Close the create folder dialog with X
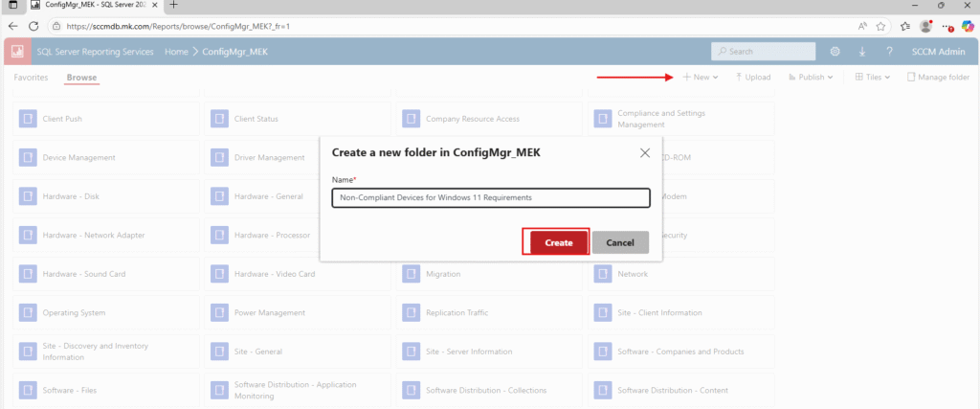Viewport: 980px width, 409px height. [x=645, y=152]
